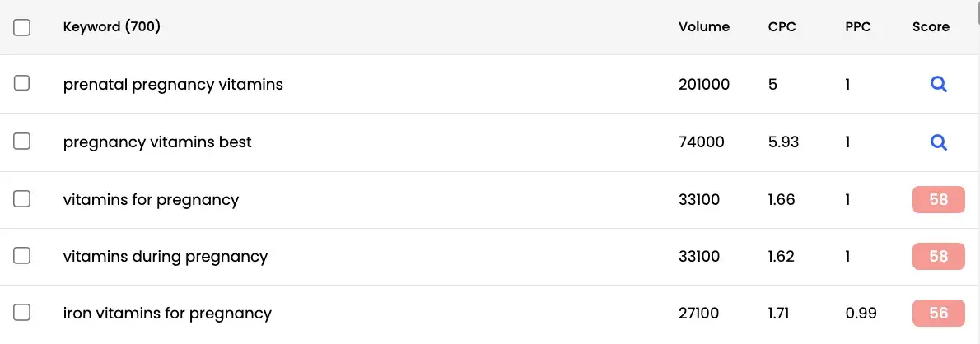Click the PPC column header
The image size is (980, 344).
[x=857, y=27]
